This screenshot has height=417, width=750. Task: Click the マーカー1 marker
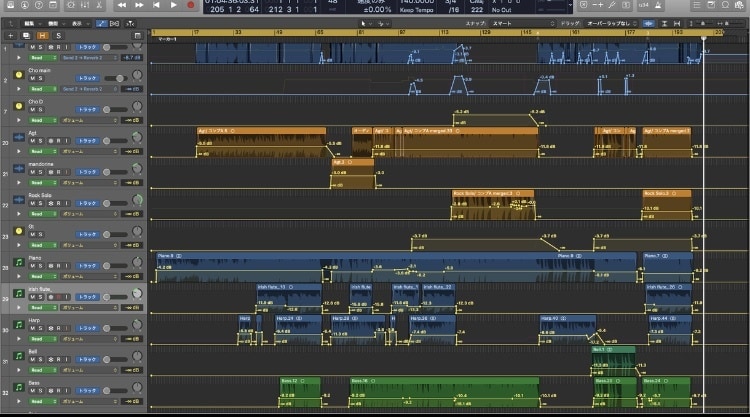pos(167,39)
